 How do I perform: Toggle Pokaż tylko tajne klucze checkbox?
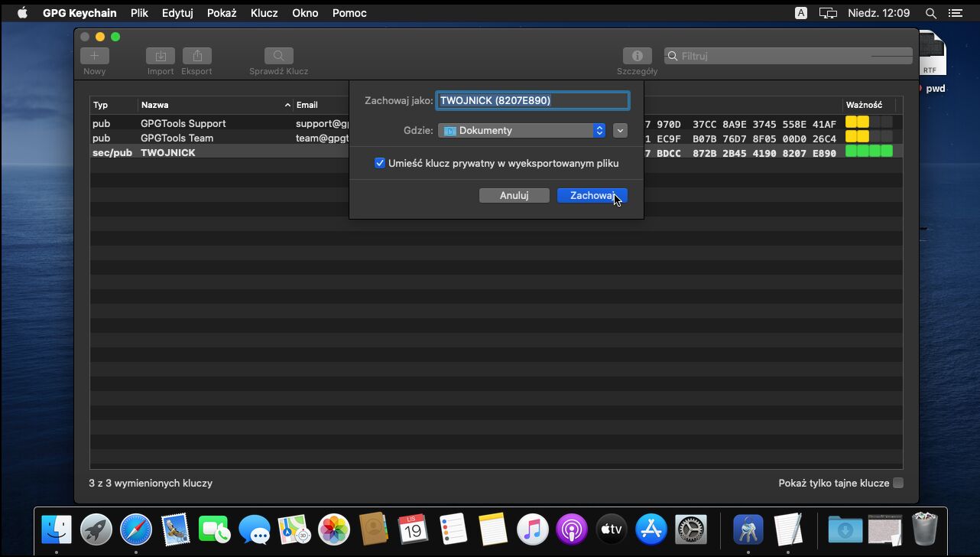click(898, 483)
